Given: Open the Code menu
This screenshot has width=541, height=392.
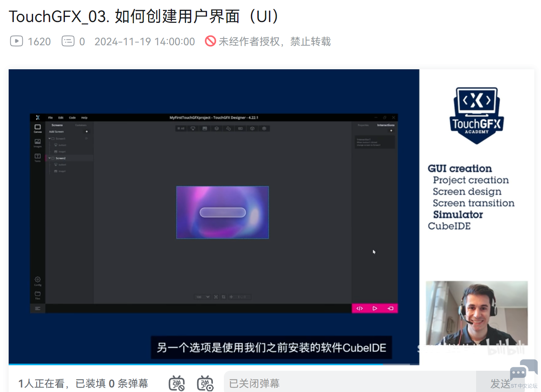Looking at the screenshot, I should click(72, 118).
